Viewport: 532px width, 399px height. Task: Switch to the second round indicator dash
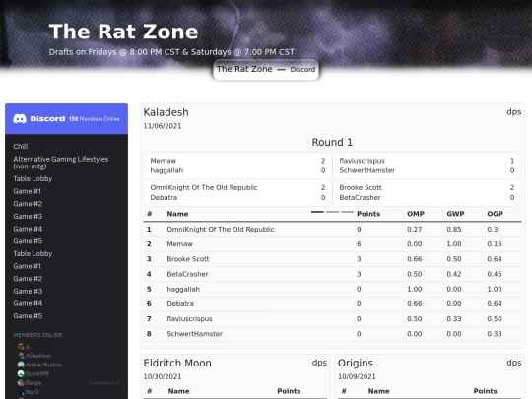coord(333,212)
